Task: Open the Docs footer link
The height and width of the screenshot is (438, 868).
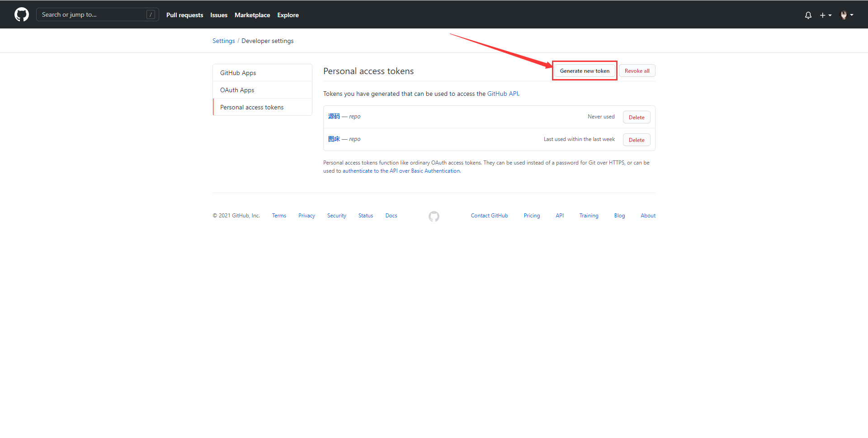Action: (x=391, y=216)
